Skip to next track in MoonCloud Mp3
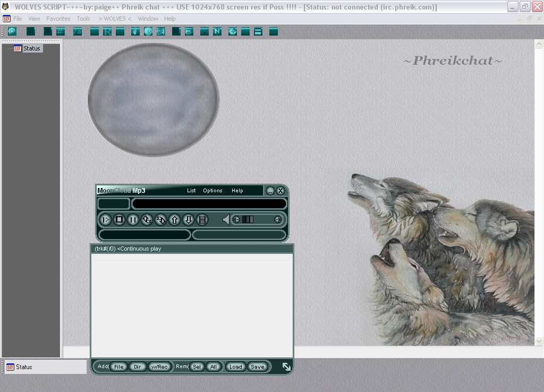544x392 pixels. (160, 219)
